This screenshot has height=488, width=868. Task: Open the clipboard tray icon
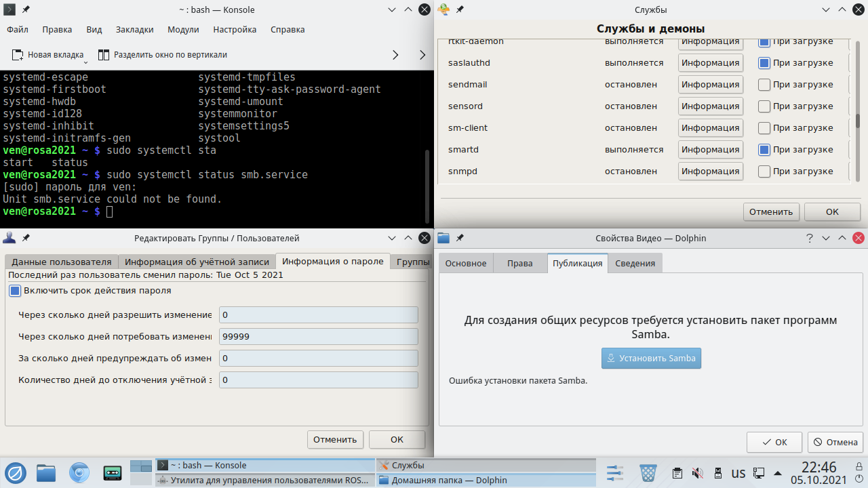(x=677, y=473)
